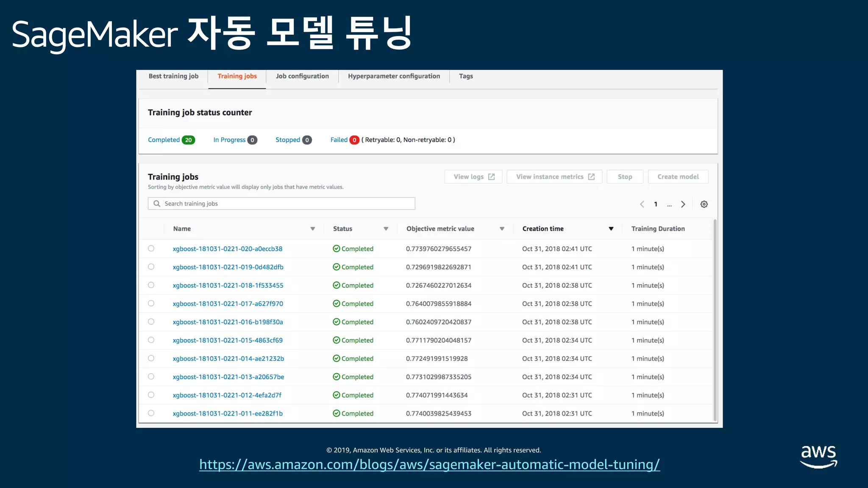Switch to Training jobs tab

237,76
